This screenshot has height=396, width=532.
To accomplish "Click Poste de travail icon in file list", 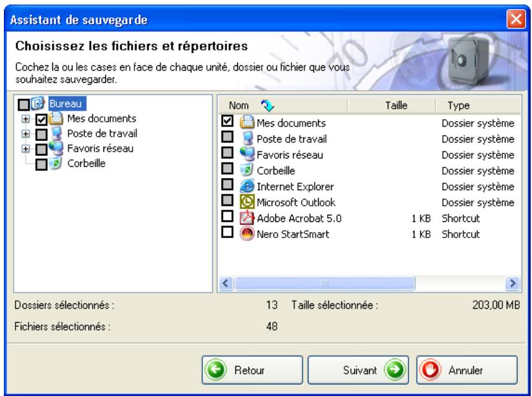I will tap(248, 138).
